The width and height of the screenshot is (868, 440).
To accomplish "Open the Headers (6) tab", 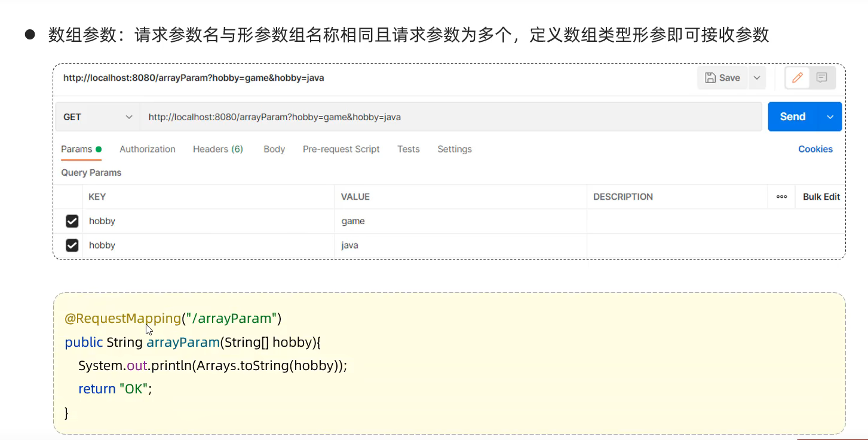I will [x=218, y=149].
